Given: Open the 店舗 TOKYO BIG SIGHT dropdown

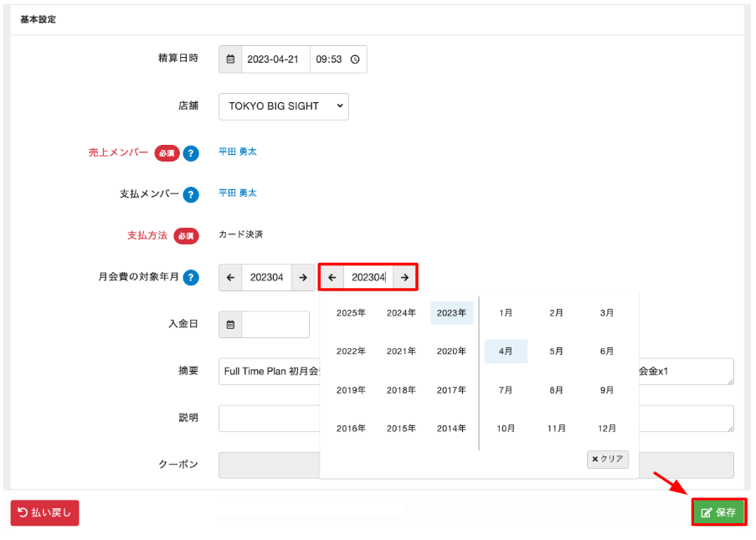Looking at the screenshot, I should tap(283, 106).
